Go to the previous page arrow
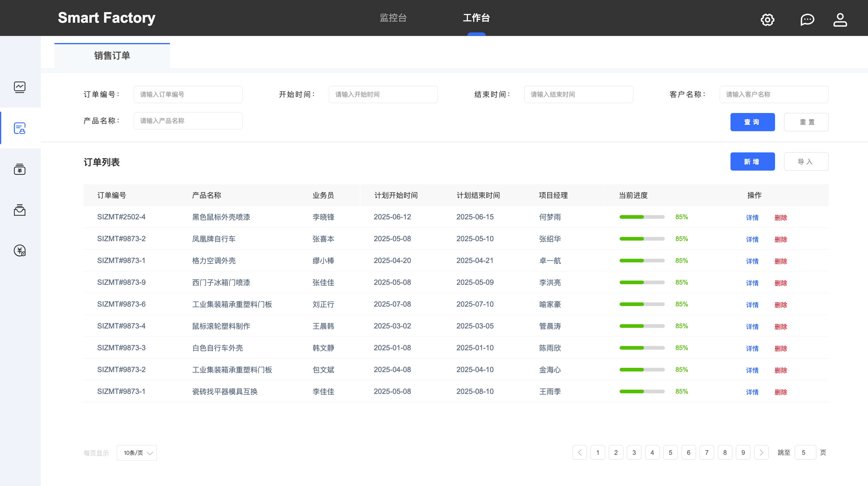Viewport: 868px width, 486px height. click(579, 452)
